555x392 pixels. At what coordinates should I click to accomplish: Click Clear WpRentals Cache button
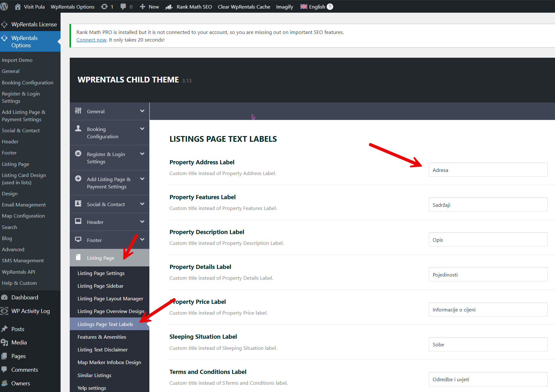point(244,7)
